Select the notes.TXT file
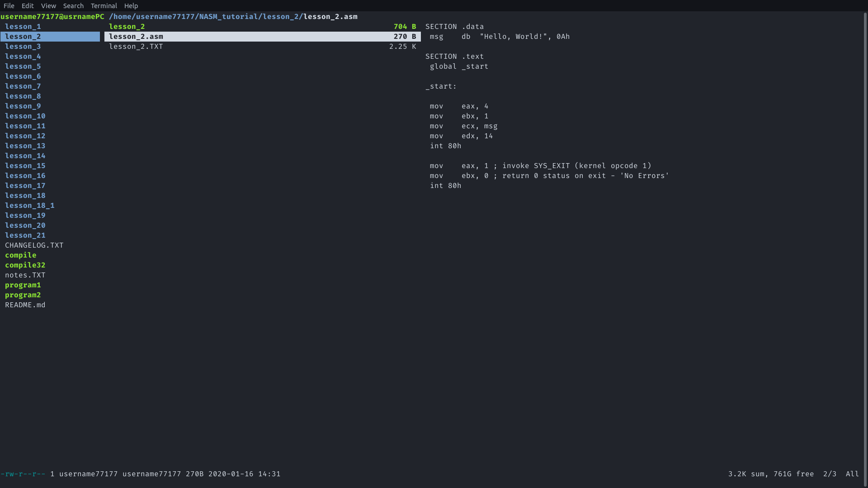 coord(25,275)
